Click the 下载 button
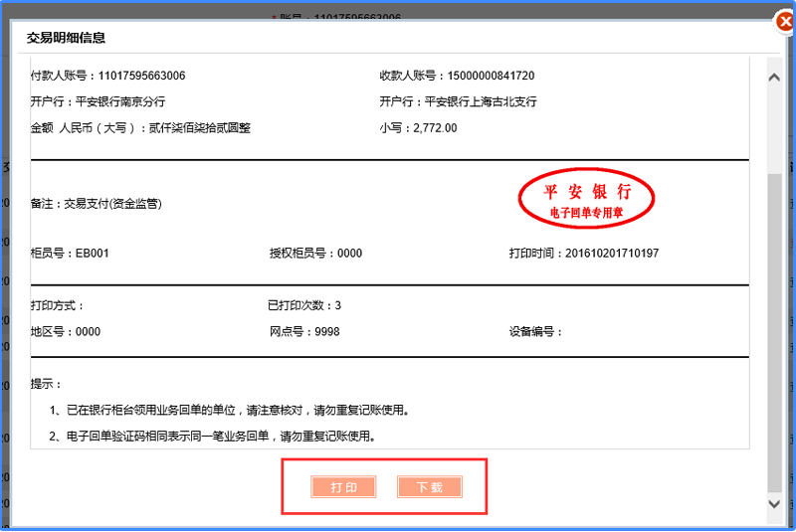796x532 pixels. click(430, 487)
